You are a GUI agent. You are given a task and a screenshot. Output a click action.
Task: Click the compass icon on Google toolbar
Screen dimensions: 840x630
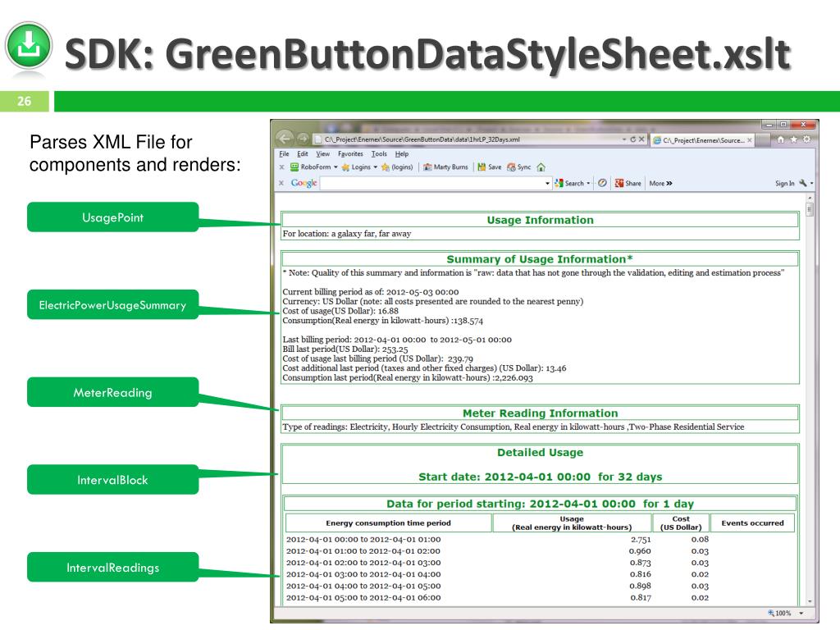tap(603, 183)
